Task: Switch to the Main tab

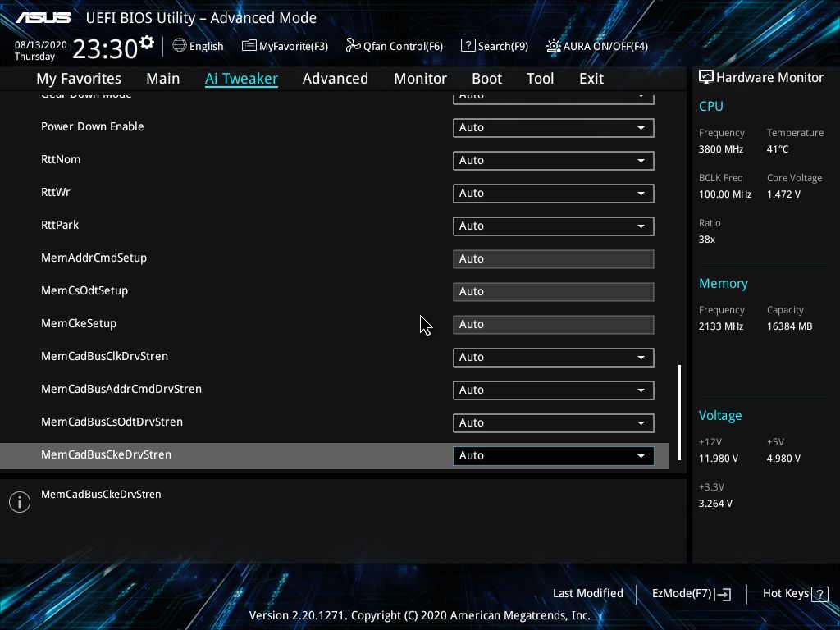Action: pyautogui.click(x=163, y=79)
